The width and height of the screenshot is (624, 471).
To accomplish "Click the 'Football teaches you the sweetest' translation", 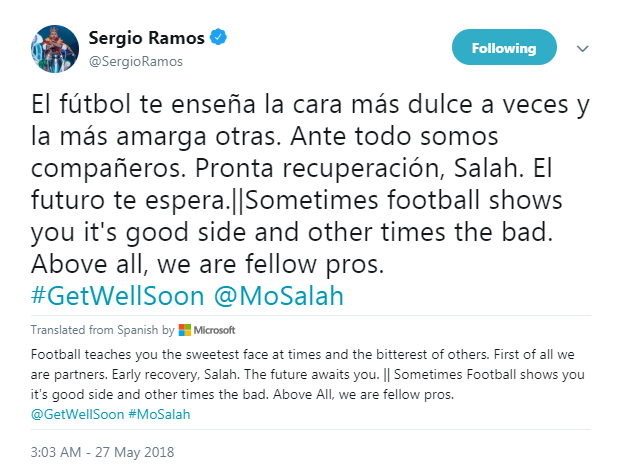I will coord(160,354).
